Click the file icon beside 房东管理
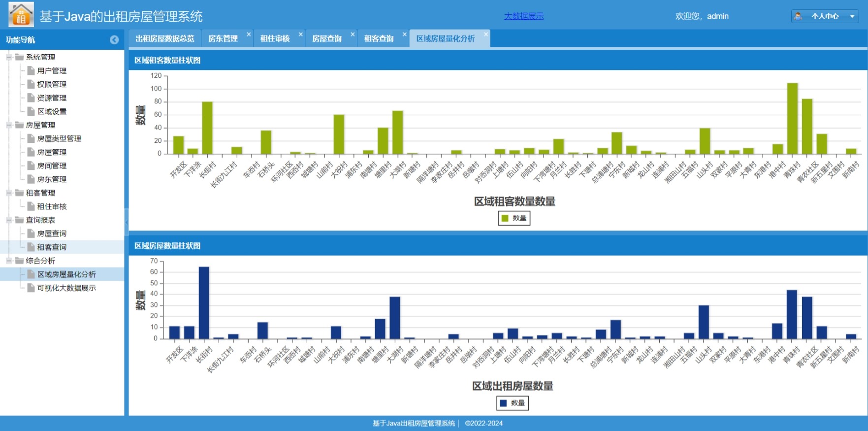This screenshot has height=431, width=868. coord(31,179)
